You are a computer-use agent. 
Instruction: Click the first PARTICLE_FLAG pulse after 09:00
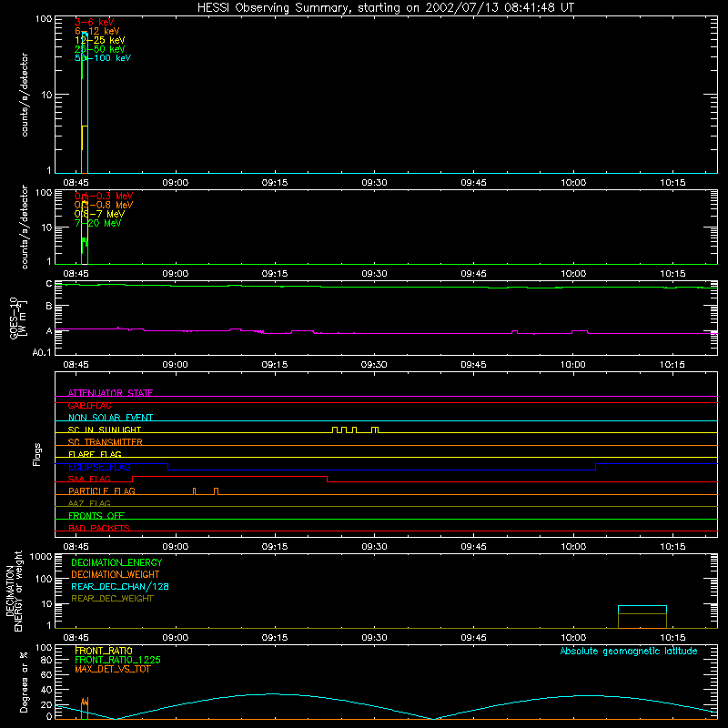click(x=194, y=490)
